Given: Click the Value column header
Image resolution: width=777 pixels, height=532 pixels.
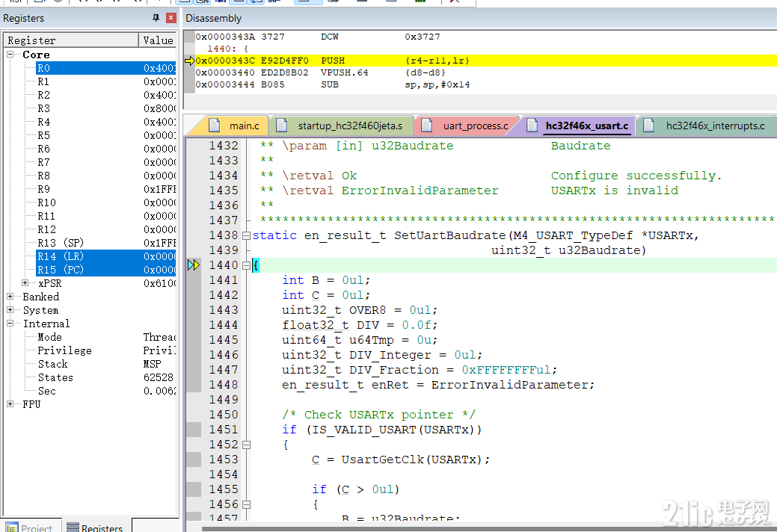Looking at the screenshot, I should point(158,40).
